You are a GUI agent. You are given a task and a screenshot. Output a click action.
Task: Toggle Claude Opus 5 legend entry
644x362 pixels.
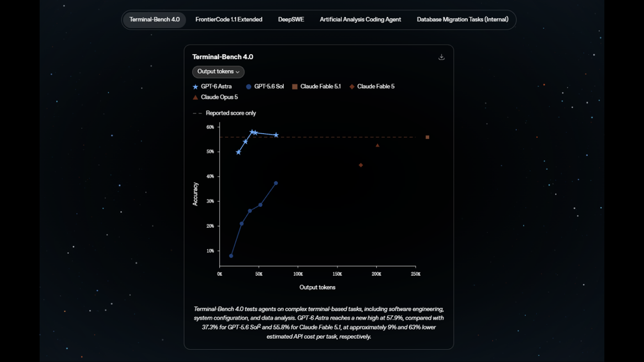point(215,97)
